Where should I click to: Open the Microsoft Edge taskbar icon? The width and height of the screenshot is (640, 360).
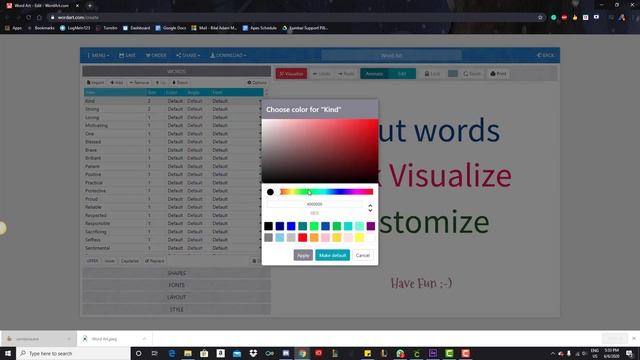171,353
